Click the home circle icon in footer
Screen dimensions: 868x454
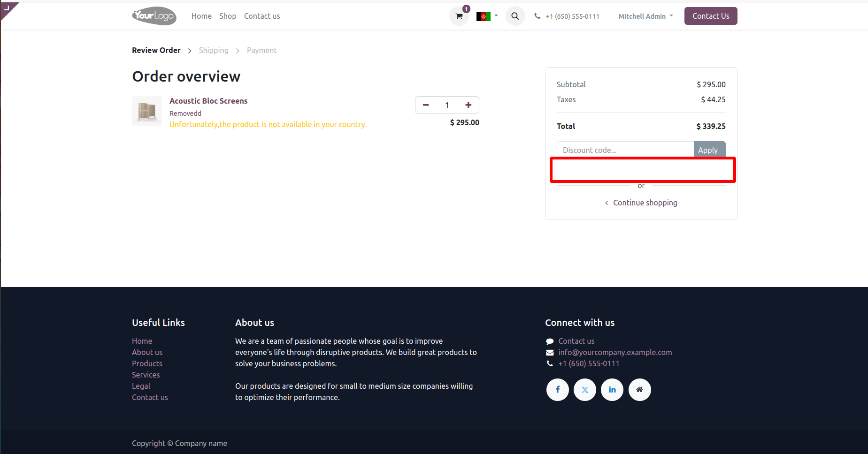(x=639, y=390)
